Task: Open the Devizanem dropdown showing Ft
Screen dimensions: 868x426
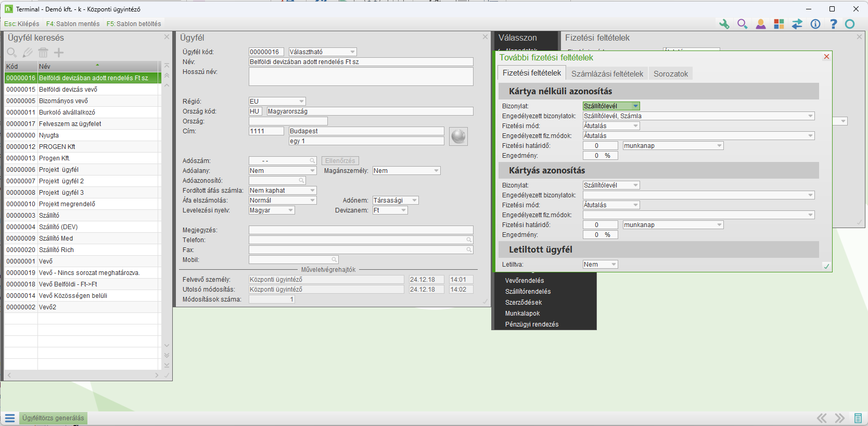Action: coord(403,210)
